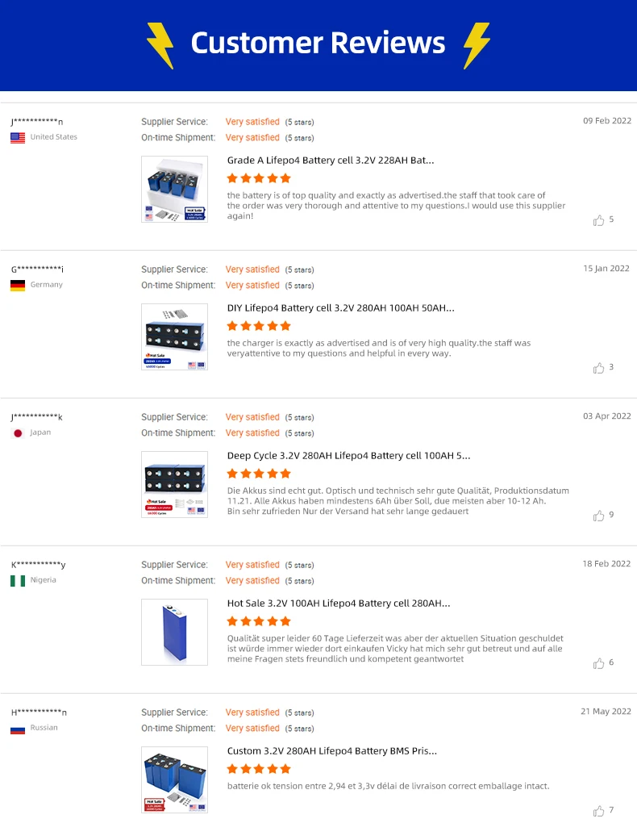The image size is (637, 840).
Task: Like the Nigeria customer's review
Action: pos(598,663)
